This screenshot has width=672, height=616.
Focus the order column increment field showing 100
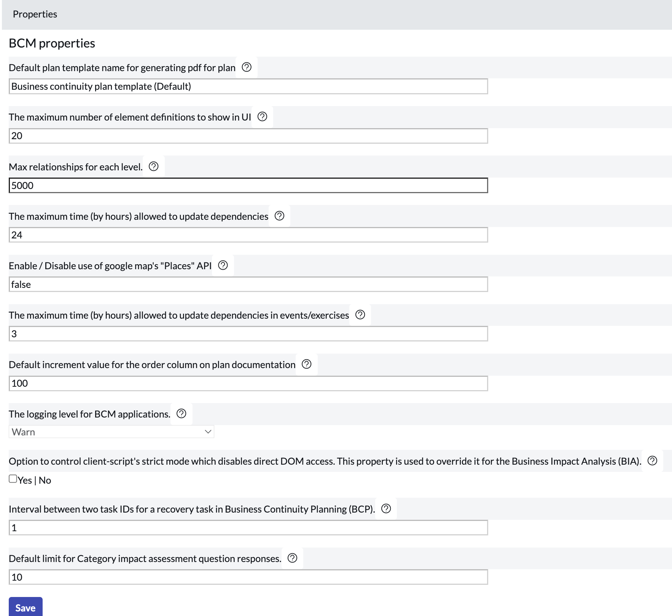point(248,383)
